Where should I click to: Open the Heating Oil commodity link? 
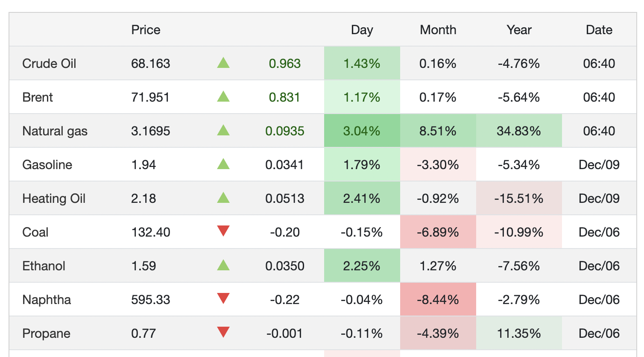[54, 199]
